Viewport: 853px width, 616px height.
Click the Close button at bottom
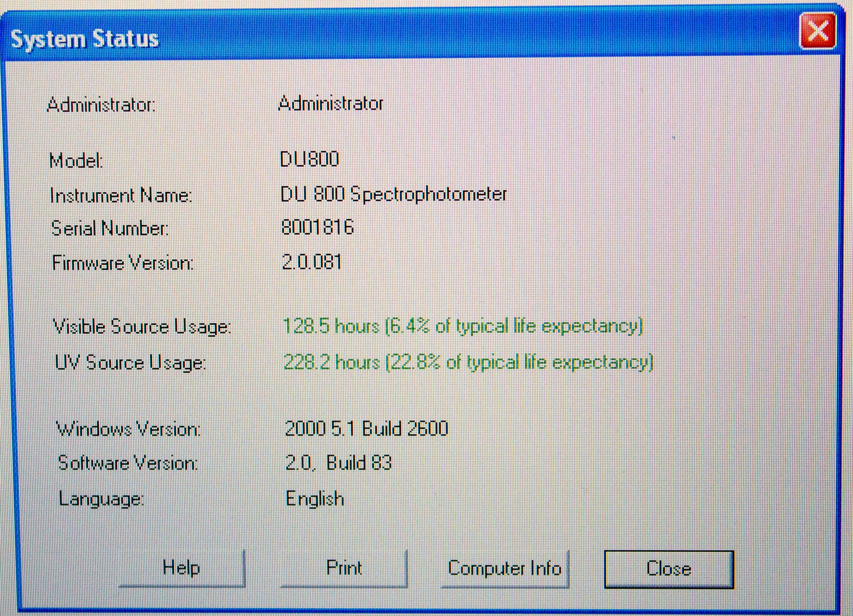pos(668,569)
